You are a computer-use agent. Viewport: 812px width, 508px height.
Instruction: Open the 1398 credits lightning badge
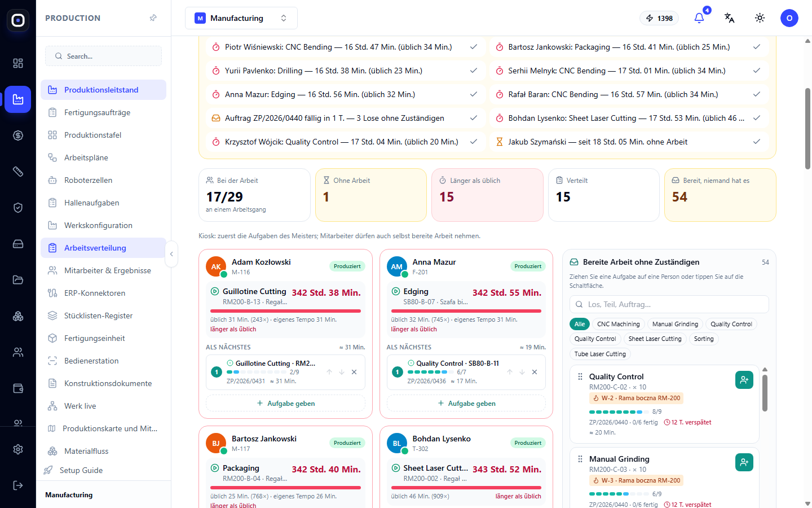click(659, 18)
